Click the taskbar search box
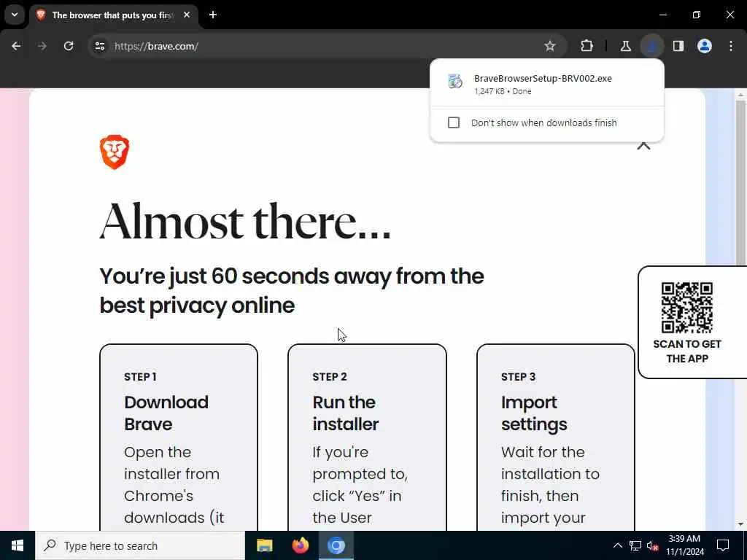Image resolution: width=747 pixels, height=560 pixels. (140, 545)
